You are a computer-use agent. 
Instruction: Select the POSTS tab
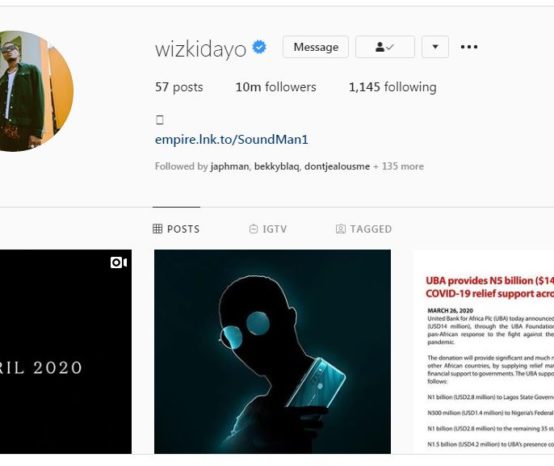tap(176, 229)
